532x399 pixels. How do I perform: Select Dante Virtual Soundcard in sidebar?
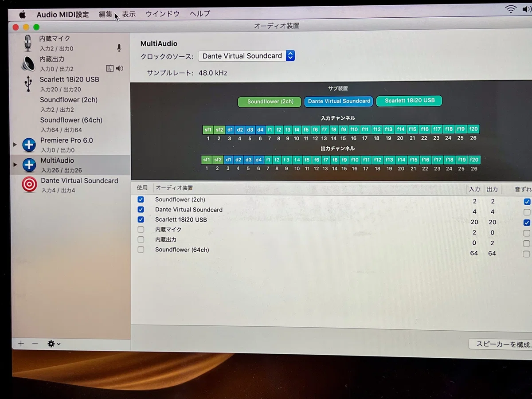point(79,181)
